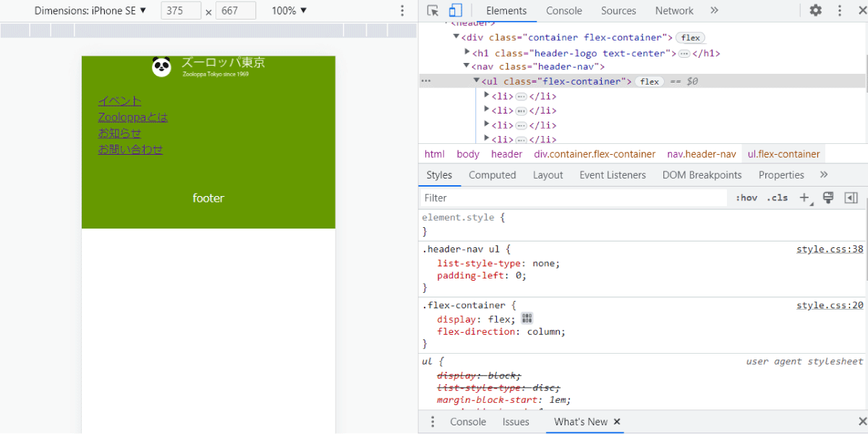Toggle the device toolbar icon
The image size is (868, 434).
(x=455, y=11)
